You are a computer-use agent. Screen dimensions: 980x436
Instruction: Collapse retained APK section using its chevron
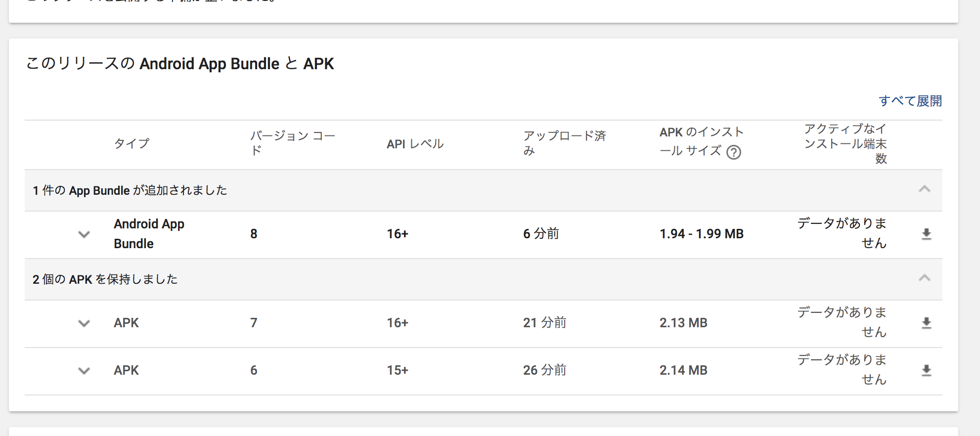924,278
